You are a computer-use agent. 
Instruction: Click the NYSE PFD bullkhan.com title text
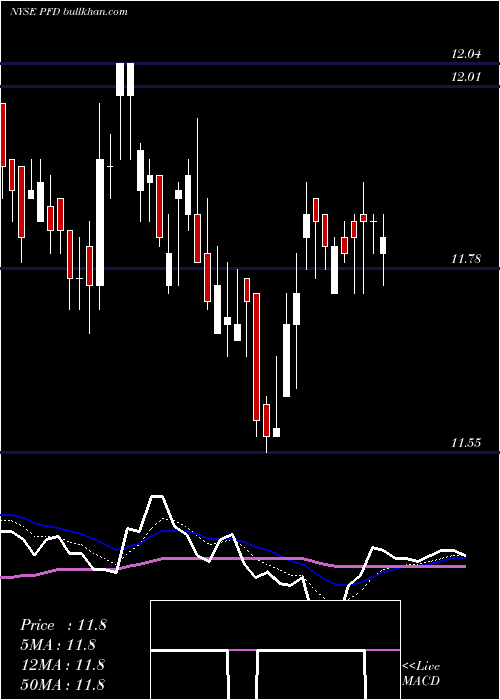(x=69, y=12)
